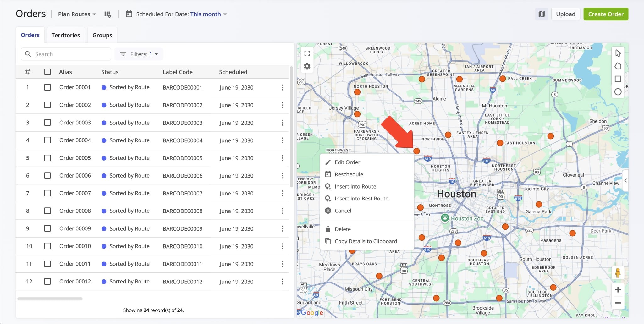Click the horizontal scrollbar under the table
The height and width of the screenshot is (324, 644).
[50, 299]
